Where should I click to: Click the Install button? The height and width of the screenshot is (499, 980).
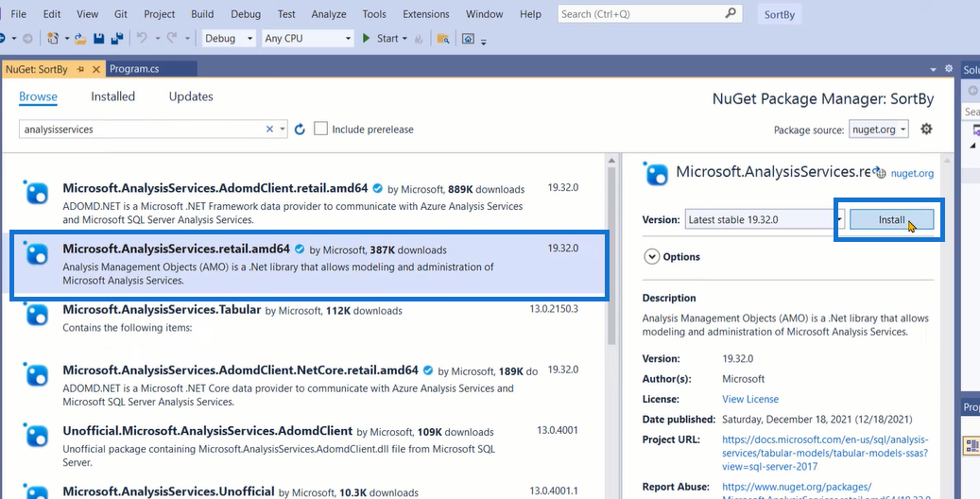[x=891, y=219]
